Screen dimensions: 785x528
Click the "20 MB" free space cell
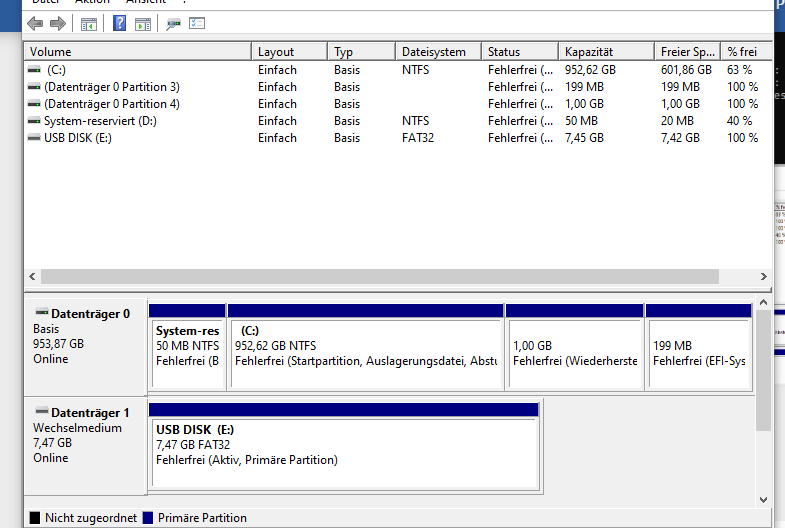(x=677, y=121)
